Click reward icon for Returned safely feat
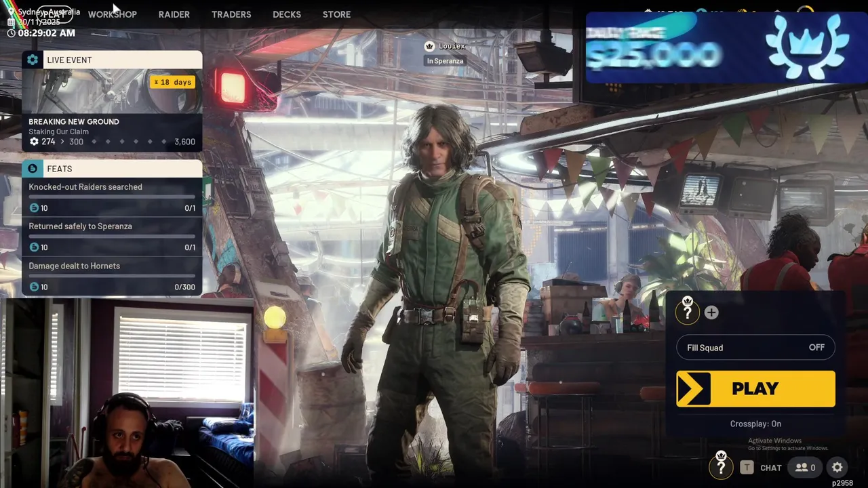Viewport: 868px width, 488px height. click(34, 247)
